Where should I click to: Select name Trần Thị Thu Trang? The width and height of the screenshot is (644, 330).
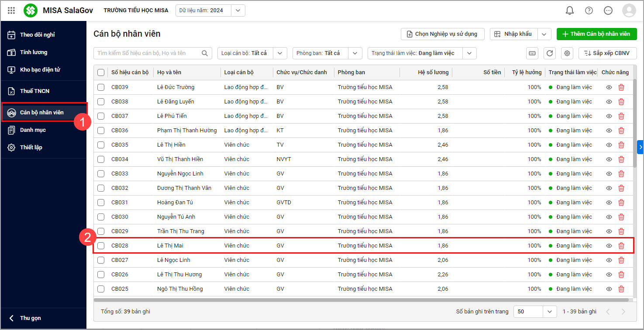[181, 231]
